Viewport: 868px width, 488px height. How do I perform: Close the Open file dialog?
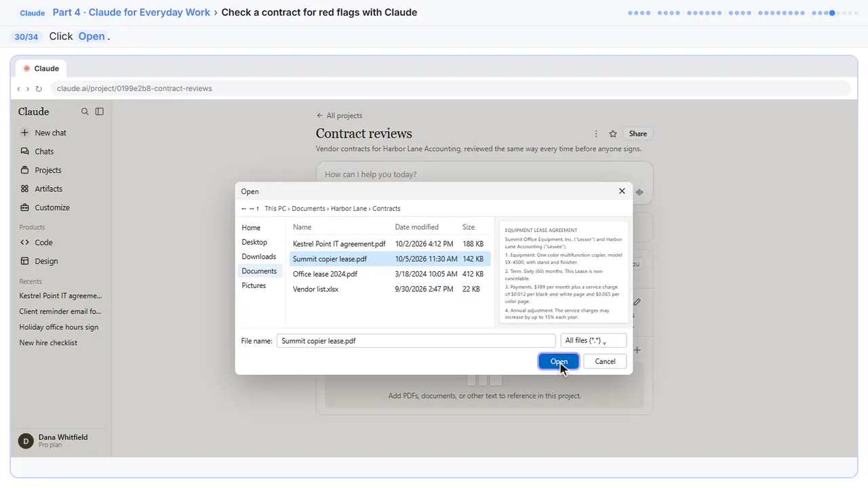pyautogui.click(x=622, y=192)
